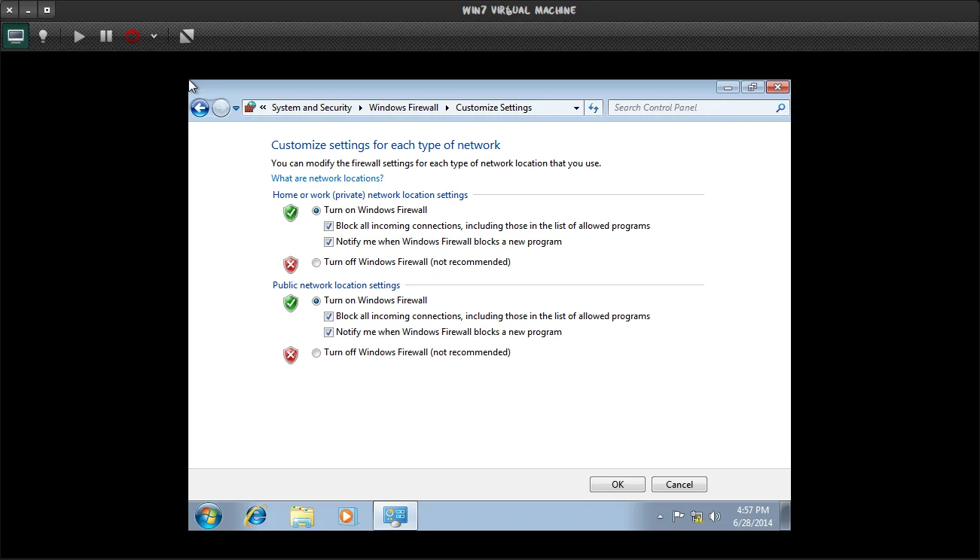
Task: Pause the virtual machine
Action: point(106,36)
